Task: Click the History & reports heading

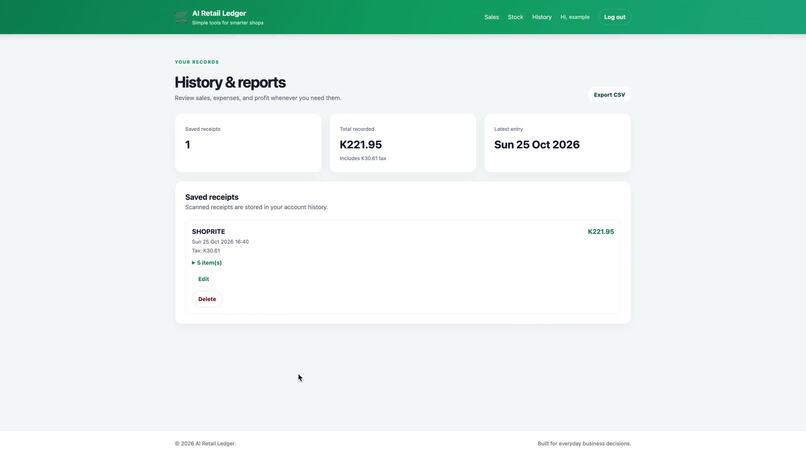Action: [x=230, y=82]
